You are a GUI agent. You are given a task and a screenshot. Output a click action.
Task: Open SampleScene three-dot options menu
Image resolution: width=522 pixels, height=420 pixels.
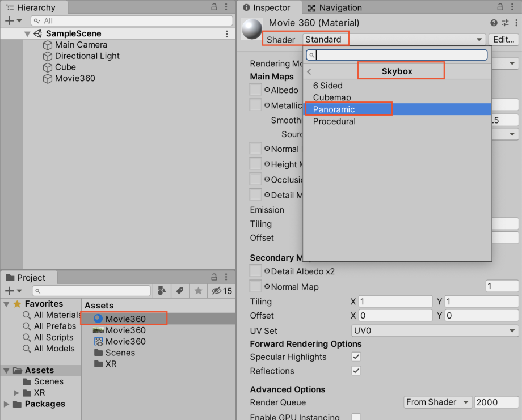coord(227,34)
